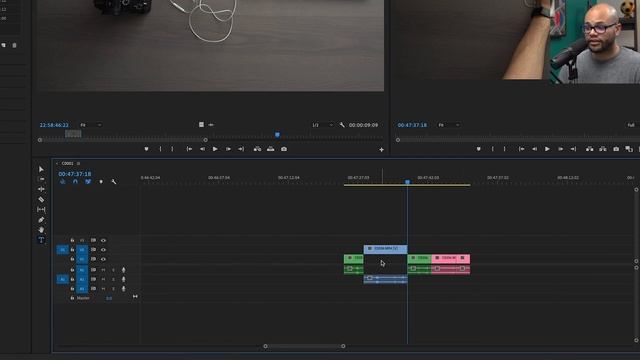This screenshot has width=640, height=360.
Task: Click Insert button in Source monitor
Action: coord(257,149)
